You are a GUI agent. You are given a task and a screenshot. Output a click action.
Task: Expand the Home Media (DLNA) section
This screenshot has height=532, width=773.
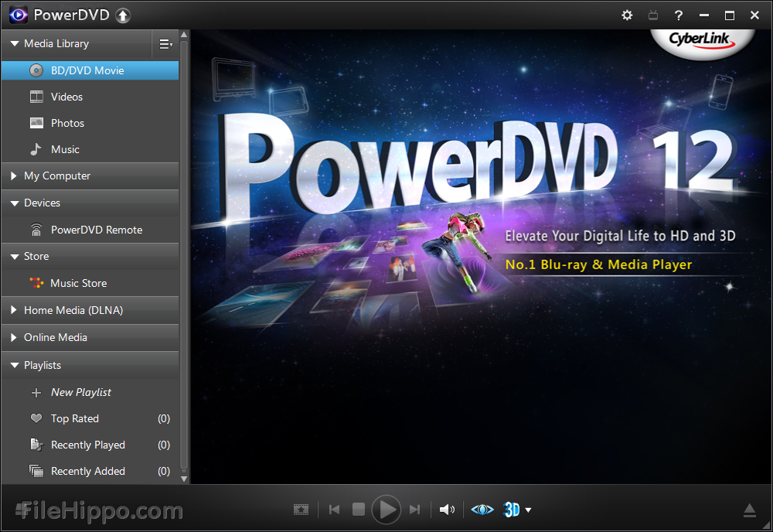(14, 310)
